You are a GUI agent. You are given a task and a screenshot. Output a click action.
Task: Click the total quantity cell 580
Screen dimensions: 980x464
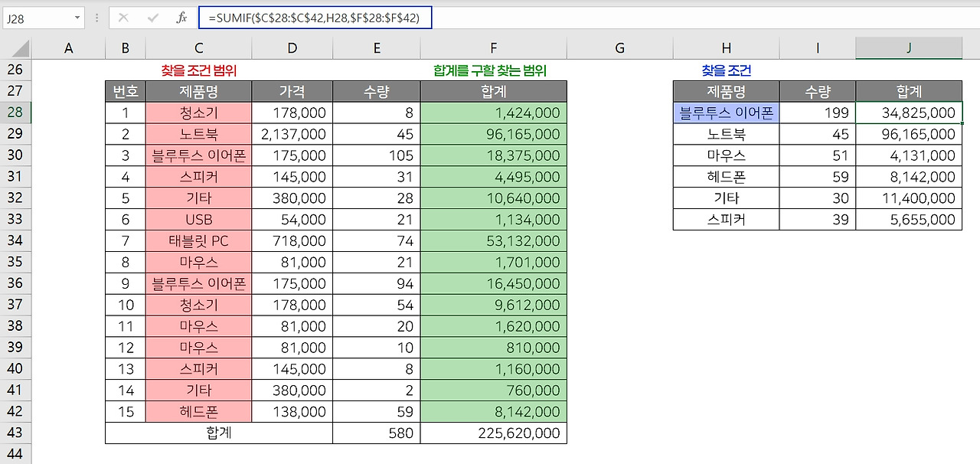tap(377, 433)
